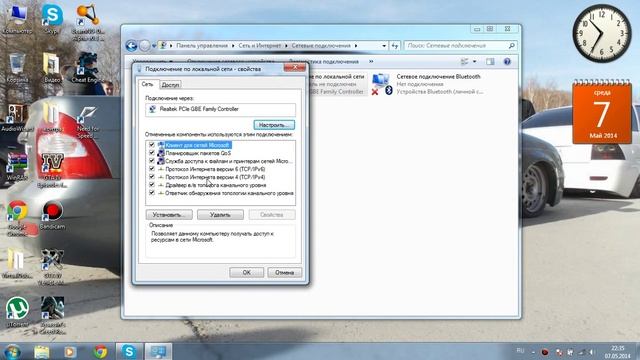The height and width of the screenshot is (360, 640).
Task: Click the network connections taskbar button
Action: point(158,351)
